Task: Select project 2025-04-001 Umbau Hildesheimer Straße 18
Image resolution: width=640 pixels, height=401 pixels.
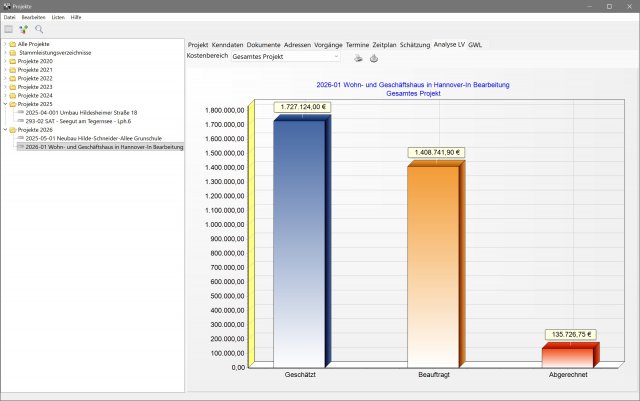Action: pos(80,112)
